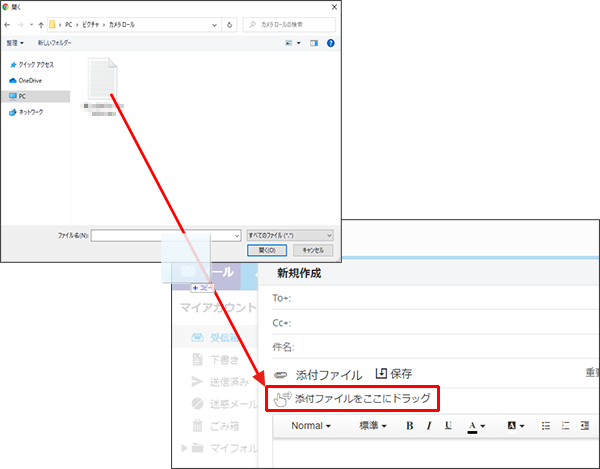Apply italic formatting in editor

pyautogui.click(x=428, y=426)
